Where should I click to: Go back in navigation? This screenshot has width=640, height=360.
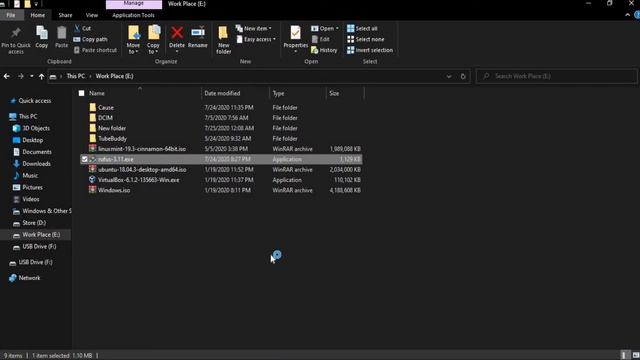[7, 76]
